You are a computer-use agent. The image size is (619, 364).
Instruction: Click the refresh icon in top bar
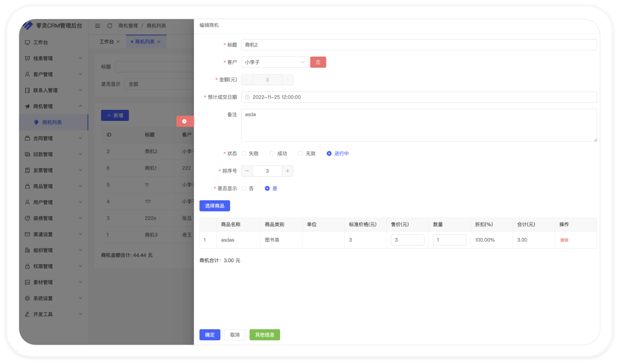(110, 26)
